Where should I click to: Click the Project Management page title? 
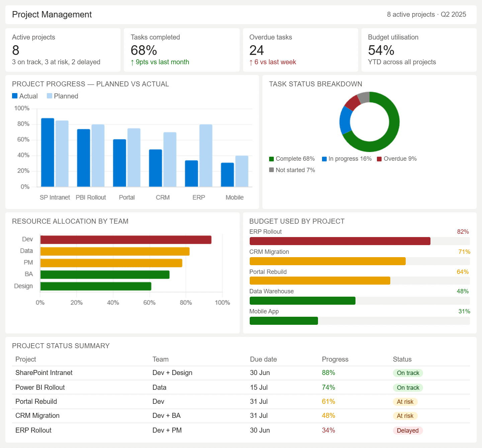point(52,14)
